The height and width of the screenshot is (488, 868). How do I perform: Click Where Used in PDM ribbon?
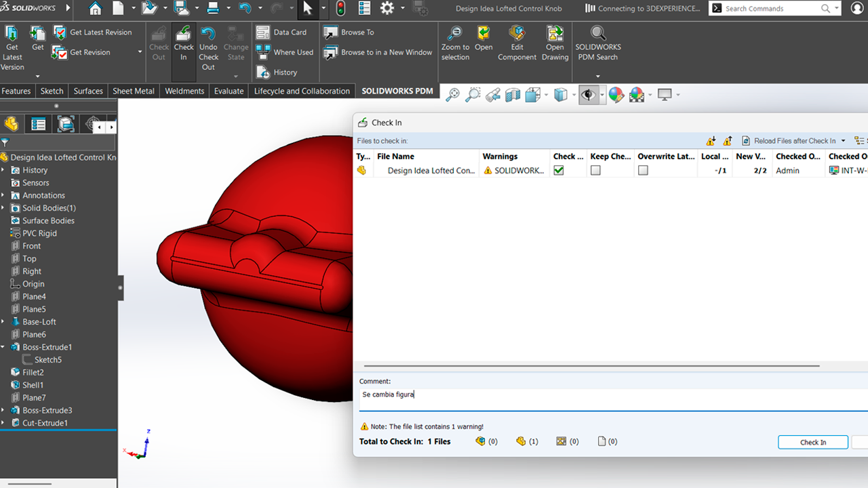coord(285,52)
